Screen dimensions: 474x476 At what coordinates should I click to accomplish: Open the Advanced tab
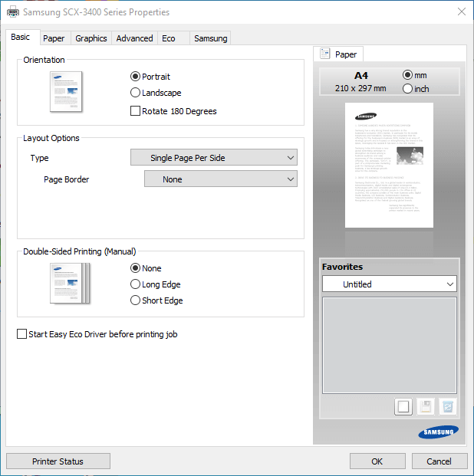point(134,38)
